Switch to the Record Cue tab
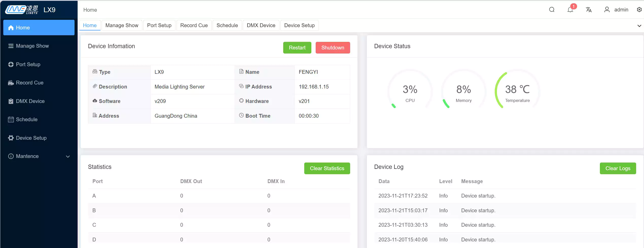 tap(194, 25)
